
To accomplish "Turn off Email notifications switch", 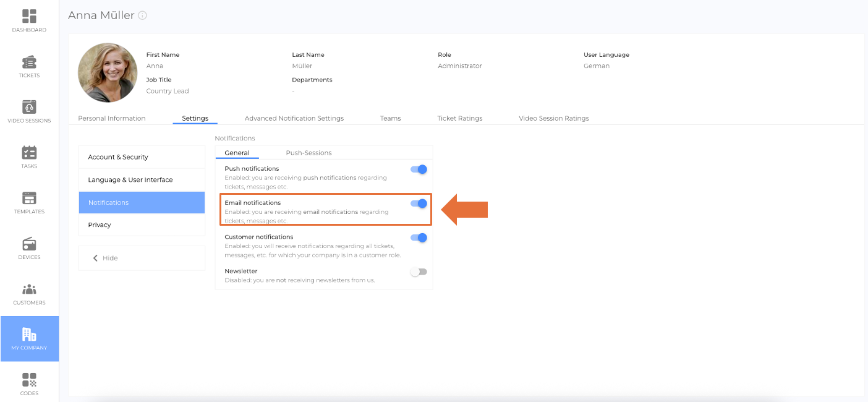I will point(419,203).
